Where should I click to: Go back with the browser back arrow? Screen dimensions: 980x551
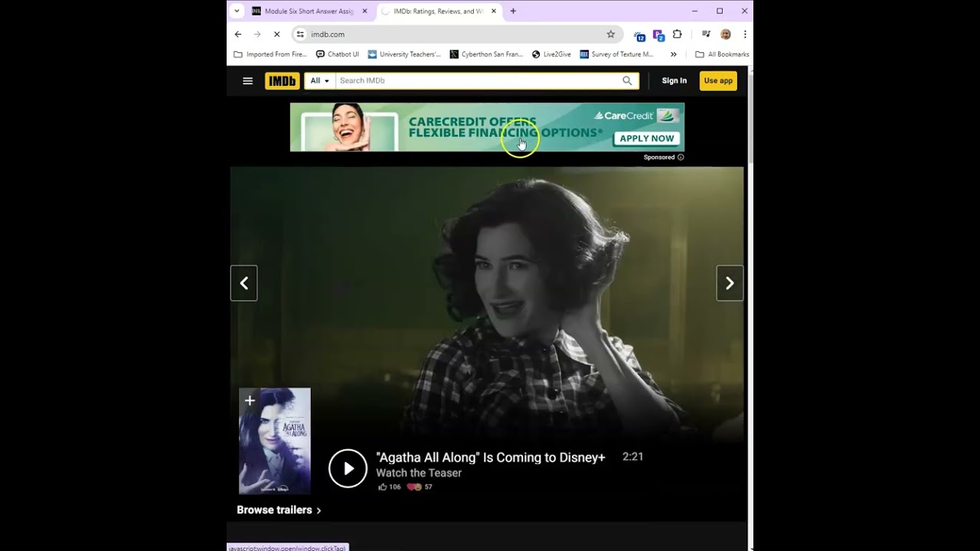pyautogui.click(x=238, y=34)
